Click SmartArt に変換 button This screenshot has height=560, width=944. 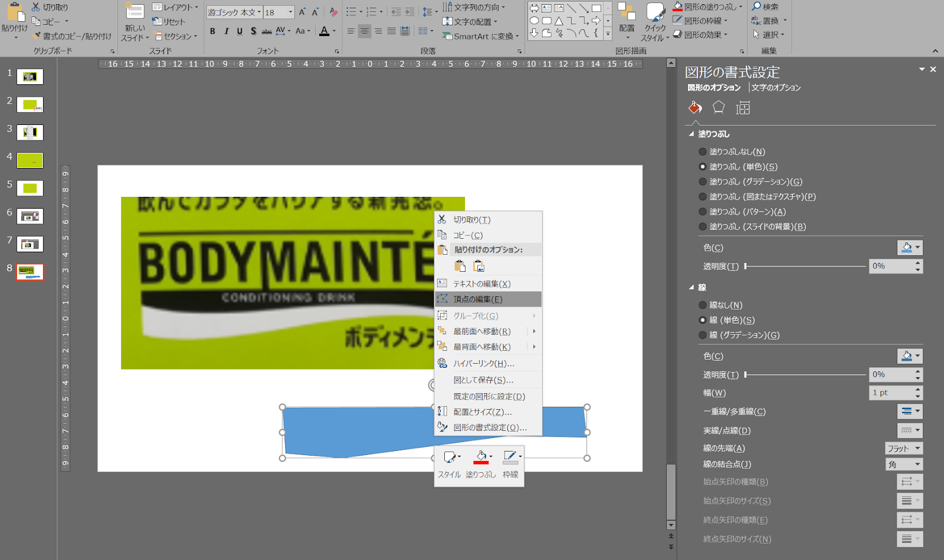point(481,36)
